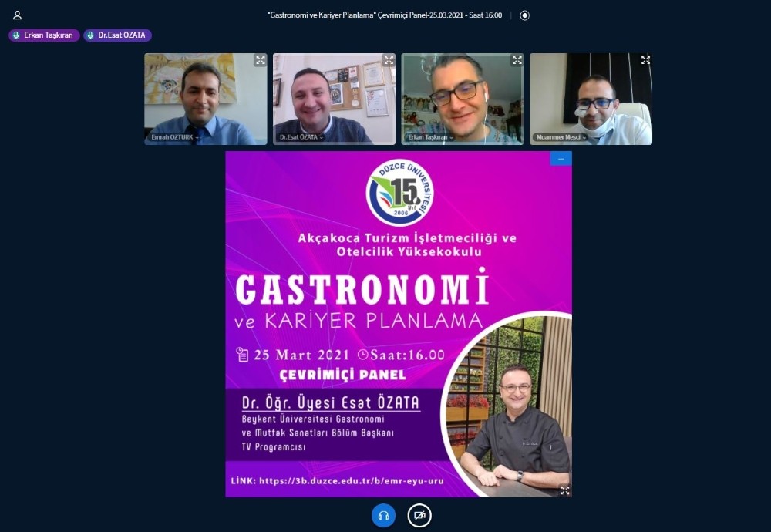
Task: Click the Dr.Esat ÖZATA talking indicator pill
Action: click(x=117, y=35)
